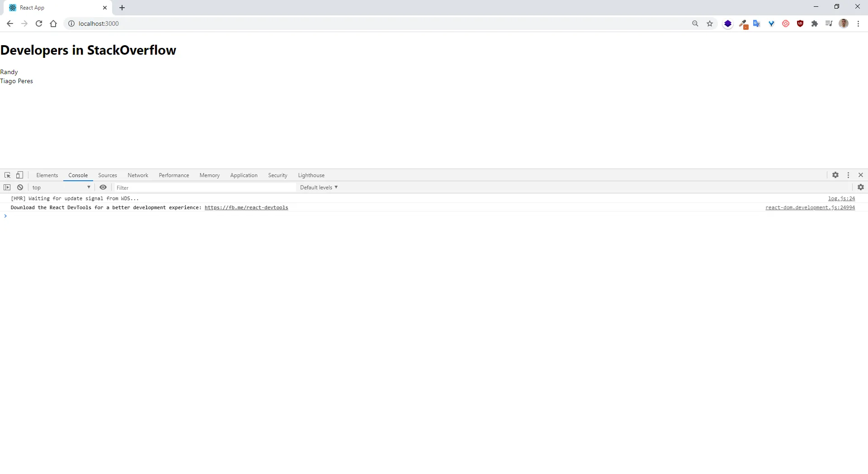Screen dimensions: 868x474
Task: Toggle the device toolbar
Action: pos(19,175)
